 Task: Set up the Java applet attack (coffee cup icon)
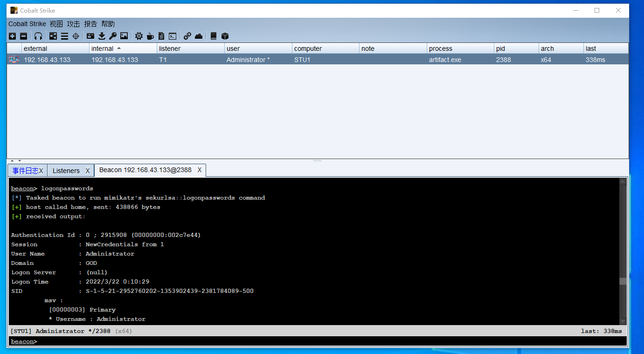[x=150, y=36]
